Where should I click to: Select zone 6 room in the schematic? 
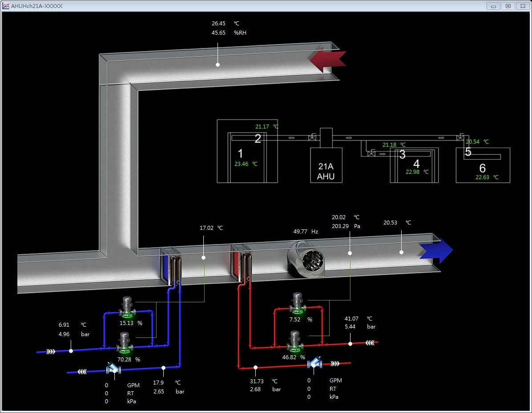(x=483, y=168)
